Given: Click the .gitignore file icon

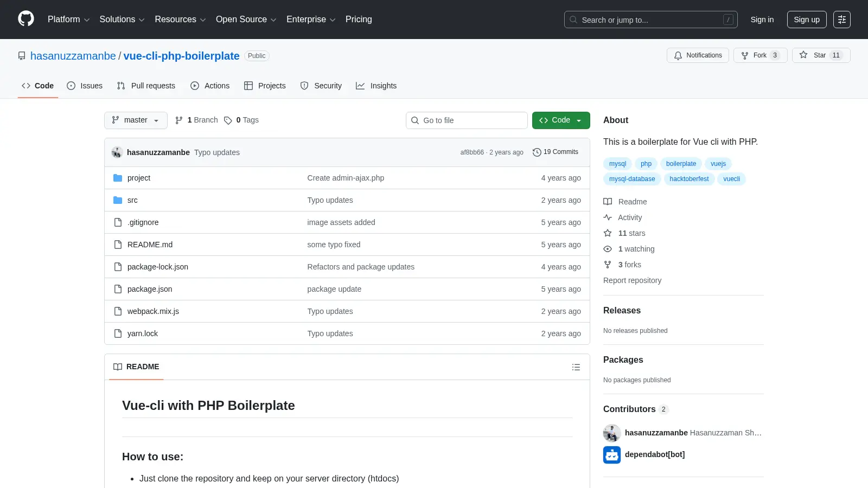Looking at the screenshot, I should click(x=118, y=222).
